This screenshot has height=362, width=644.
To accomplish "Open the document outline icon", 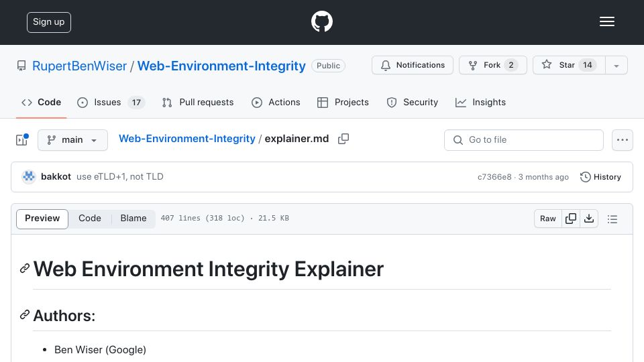I will (x=612, y=219).
